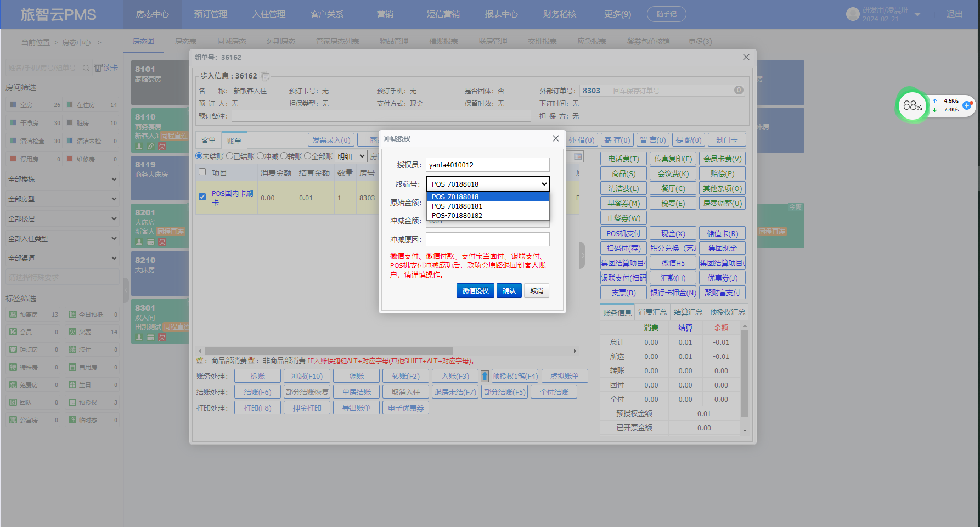Expand the 全部楼栋 filter dropdown
Image resolution: width=980 pixels, height=527 pixels.
[63, 179]
